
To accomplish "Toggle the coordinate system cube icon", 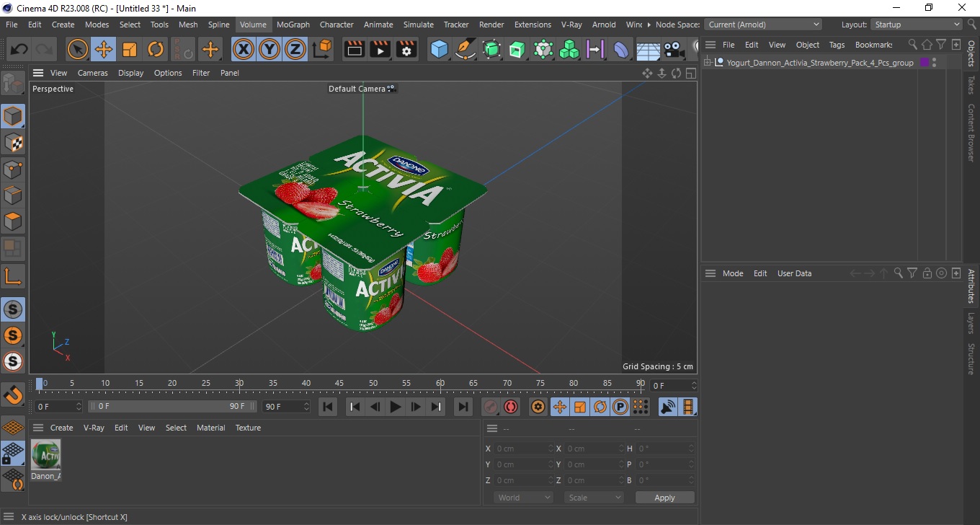I will pos(323,49).
